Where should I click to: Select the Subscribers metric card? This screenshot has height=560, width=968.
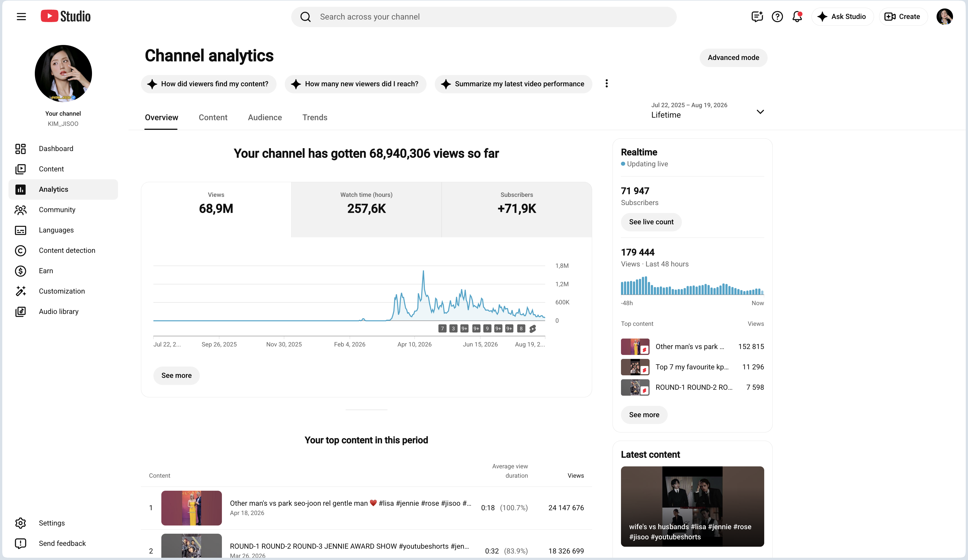[x=517, y=210]
